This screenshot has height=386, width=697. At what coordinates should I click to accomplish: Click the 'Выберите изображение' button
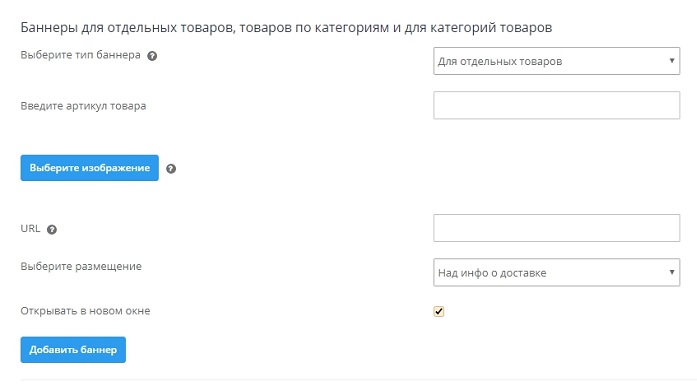point(89,168)
